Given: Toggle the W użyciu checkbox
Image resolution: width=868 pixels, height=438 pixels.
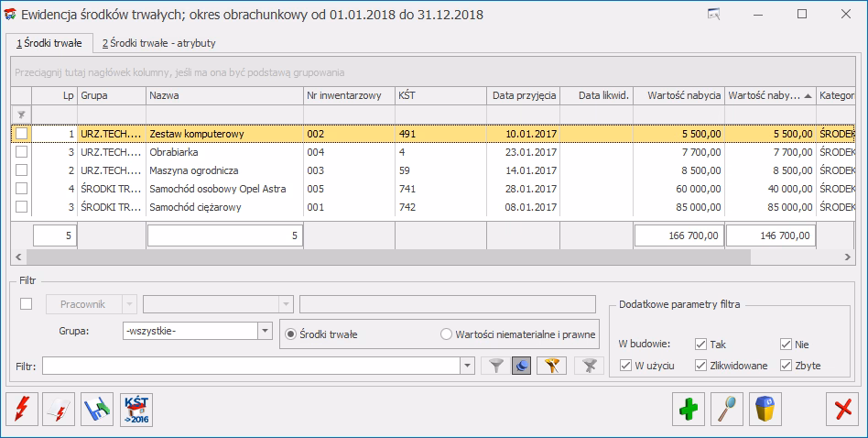Looking at the screenshot, I should [x=626, y=366].
